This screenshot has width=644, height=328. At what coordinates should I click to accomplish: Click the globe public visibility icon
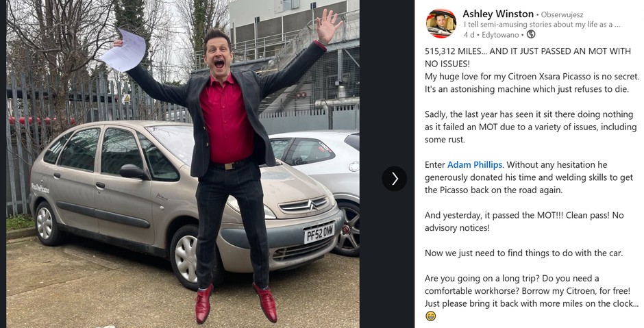pyautogui.click(x=531, y=34)
